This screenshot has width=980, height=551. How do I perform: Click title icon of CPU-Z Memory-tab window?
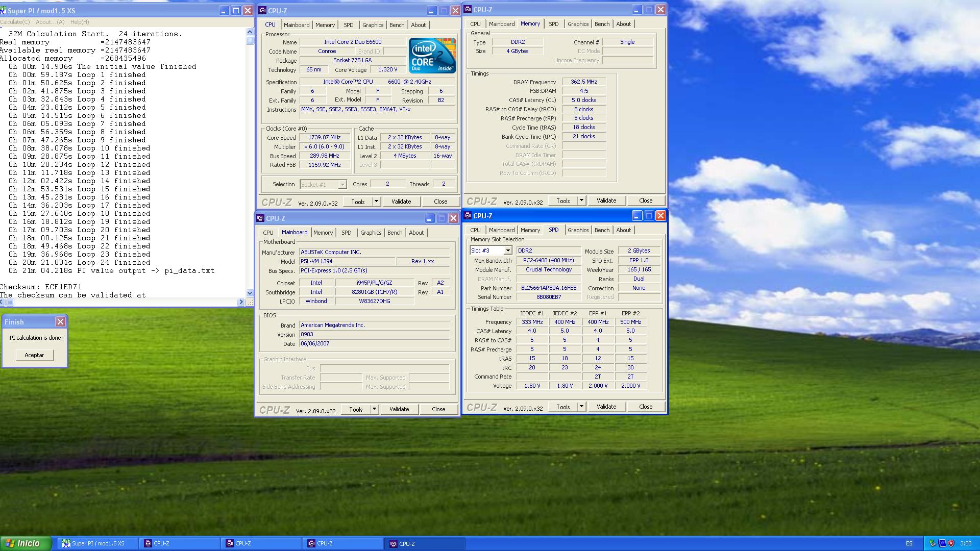tap(468, 9)
